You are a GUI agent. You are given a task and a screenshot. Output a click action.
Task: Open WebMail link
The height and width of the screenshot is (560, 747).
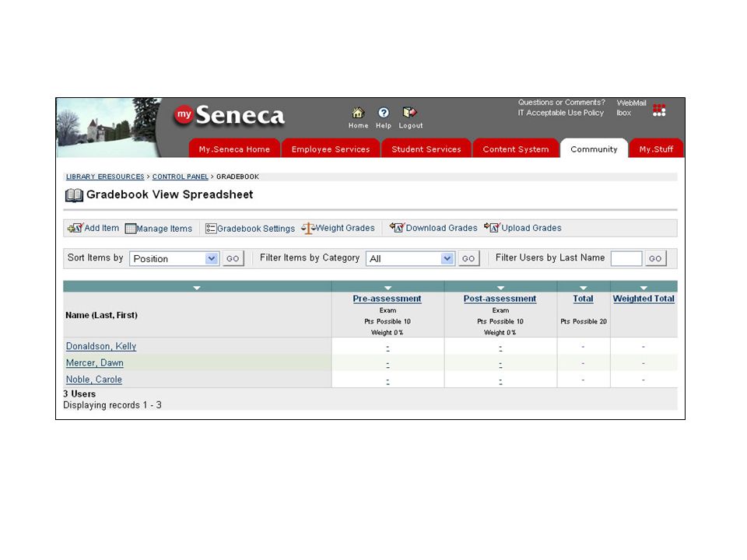pos(631,103)
